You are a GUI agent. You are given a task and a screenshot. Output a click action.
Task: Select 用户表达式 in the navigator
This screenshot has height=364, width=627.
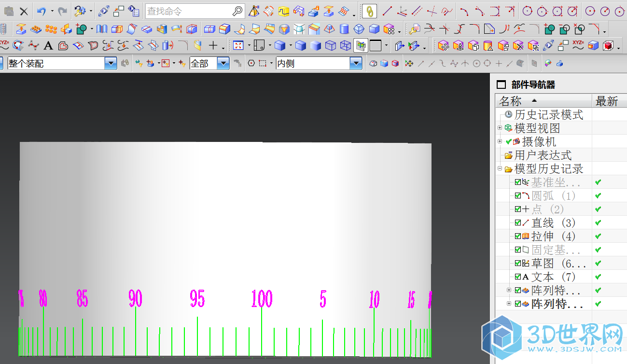coord(543,155)
